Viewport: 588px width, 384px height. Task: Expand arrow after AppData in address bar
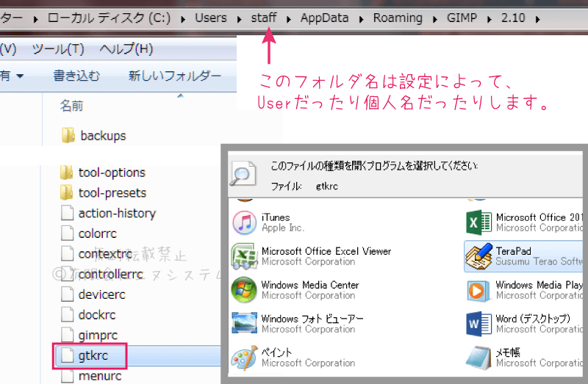(x=361, y=19)
